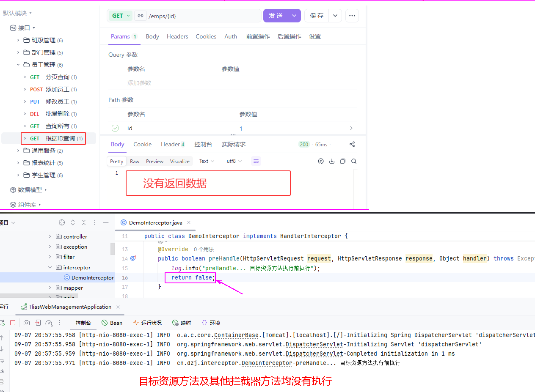
Task: Click the 保存 save button
Action: click(317, 16)
